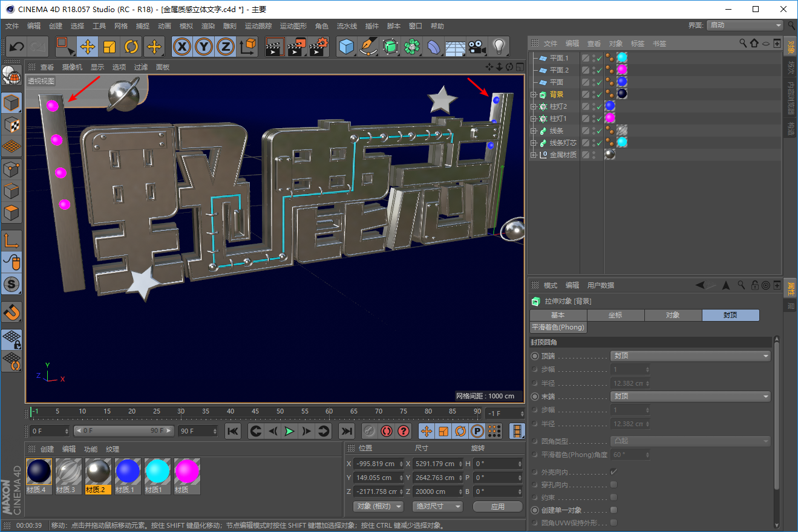798x532 pixels.
Task: Toggle layer box for 金属材质 object
Action: pos(586,155)
